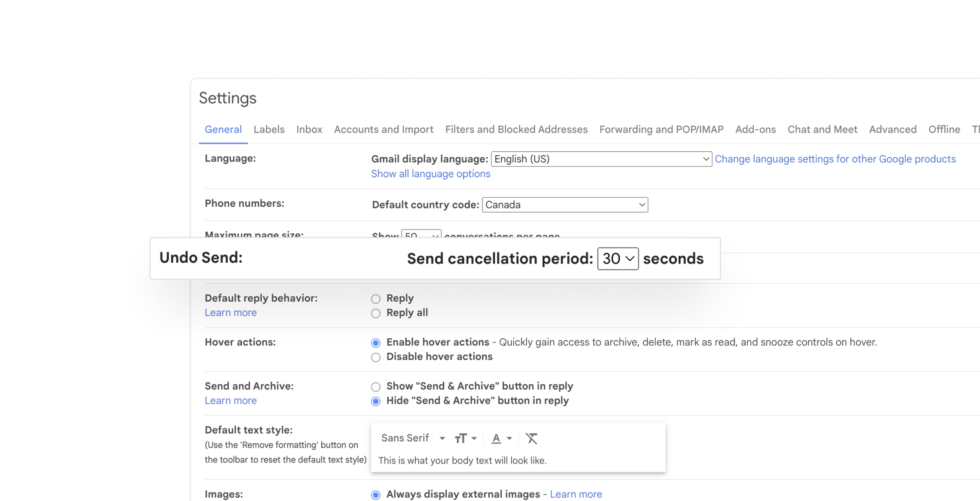Open the default country code dropdown

pyautogui.click(x=565, y=204)
